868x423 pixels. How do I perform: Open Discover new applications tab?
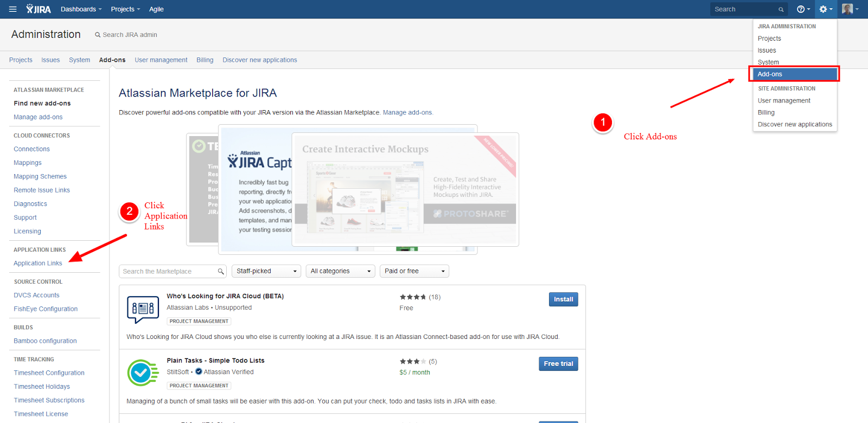259,60
